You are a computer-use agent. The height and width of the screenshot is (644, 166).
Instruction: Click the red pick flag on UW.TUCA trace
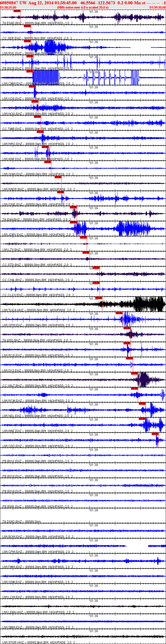click(x=99, y=298)
